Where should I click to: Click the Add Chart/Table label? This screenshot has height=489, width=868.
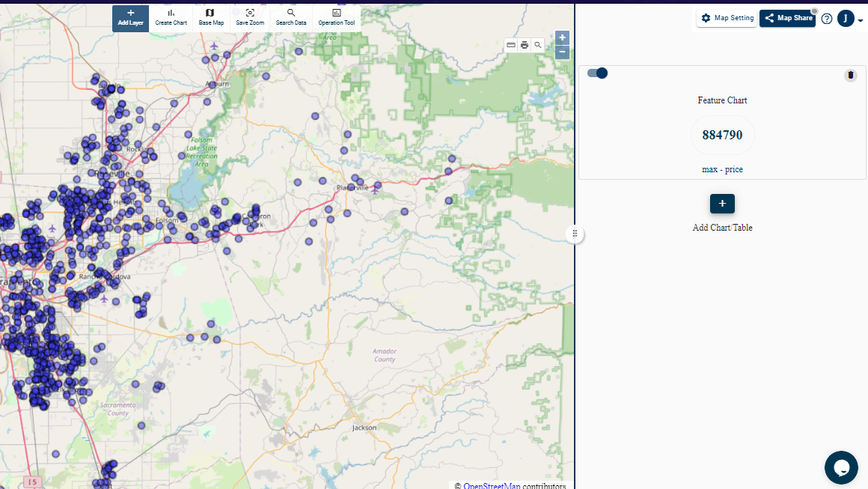(722, 228)
